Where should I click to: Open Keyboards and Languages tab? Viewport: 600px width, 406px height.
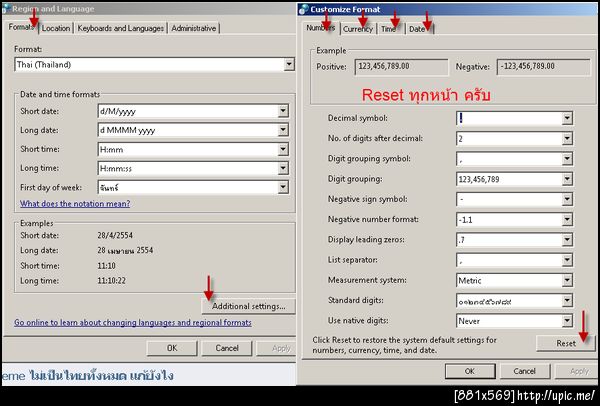pos(121,28)
